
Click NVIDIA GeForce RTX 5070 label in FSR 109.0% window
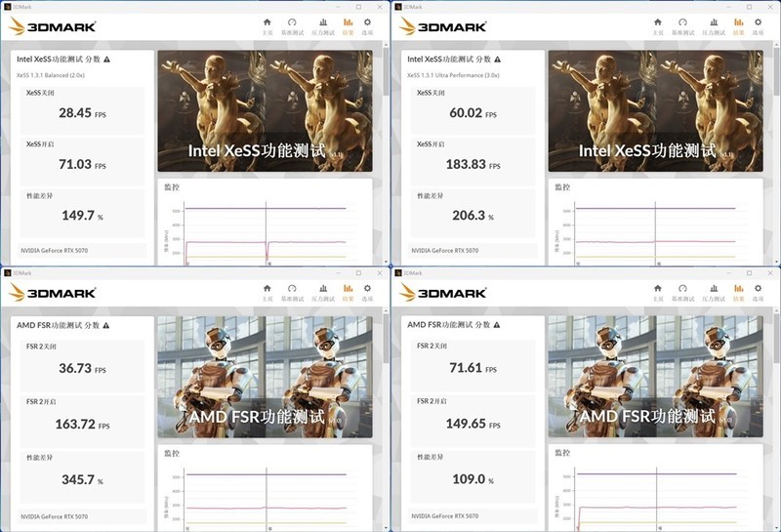pos(445,516)
